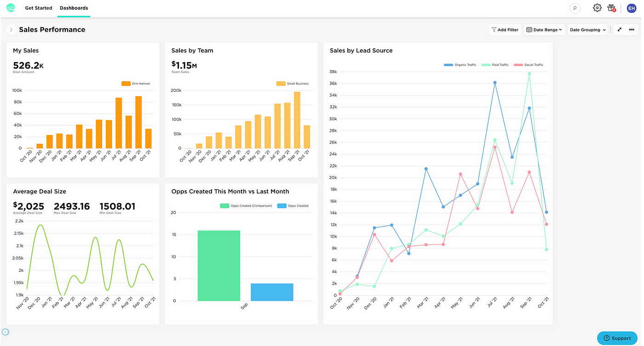Open search using the magnifier icon
Image resolution: width=644 pixels, height=346 pixels.
pyautogui.click(x=575, y=8)
